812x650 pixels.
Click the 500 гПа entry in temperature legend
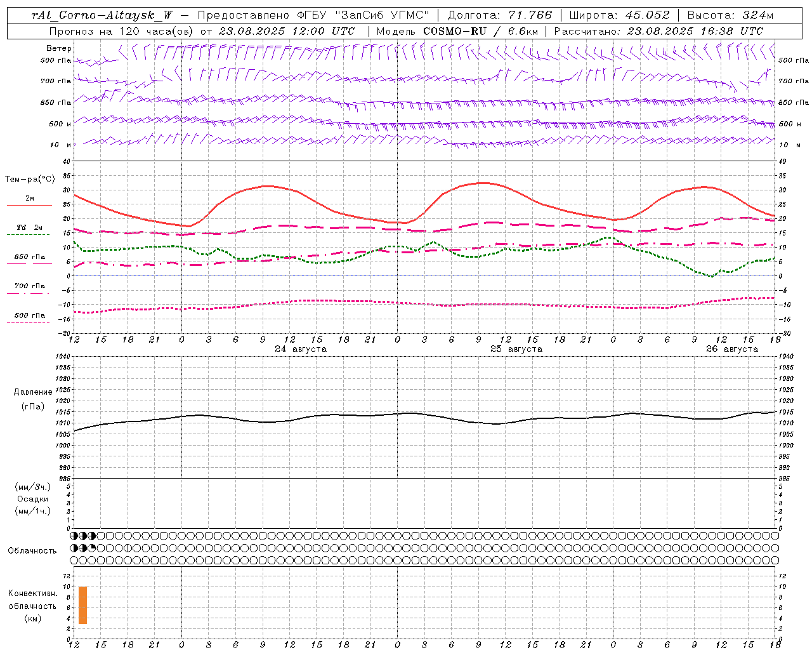click(30, 315)
